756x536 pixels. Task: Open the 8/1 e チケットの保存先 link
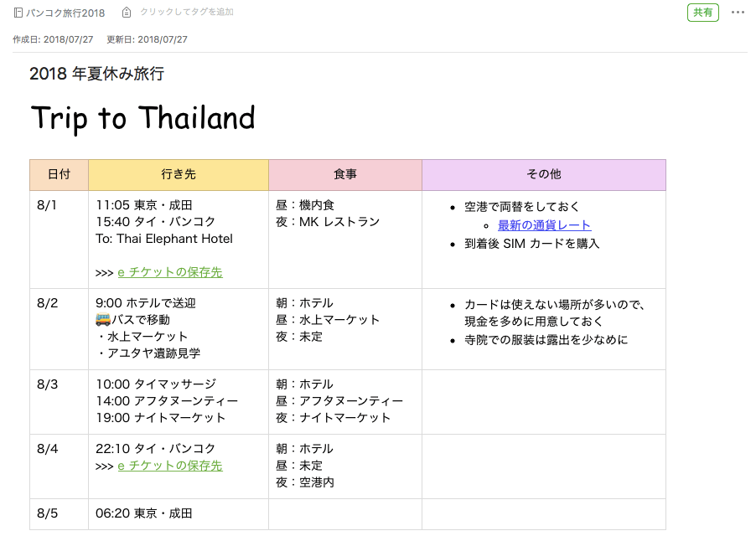(170, 272)
